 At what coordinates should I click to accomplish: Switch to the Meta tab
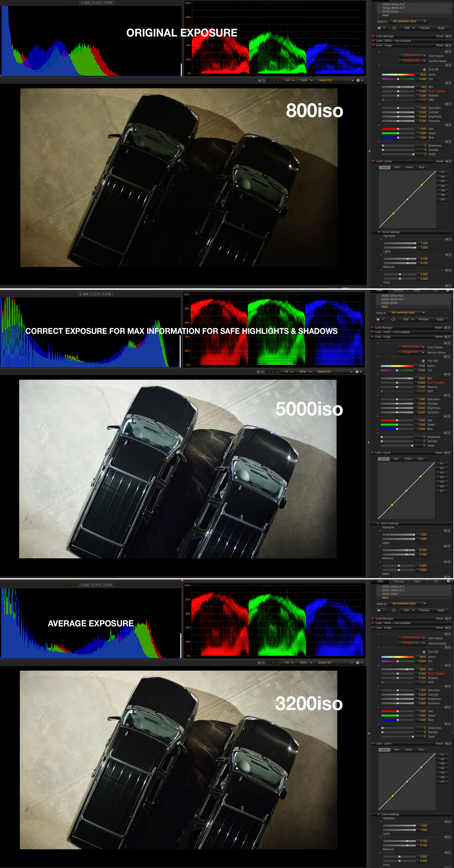tap(417, 581)
